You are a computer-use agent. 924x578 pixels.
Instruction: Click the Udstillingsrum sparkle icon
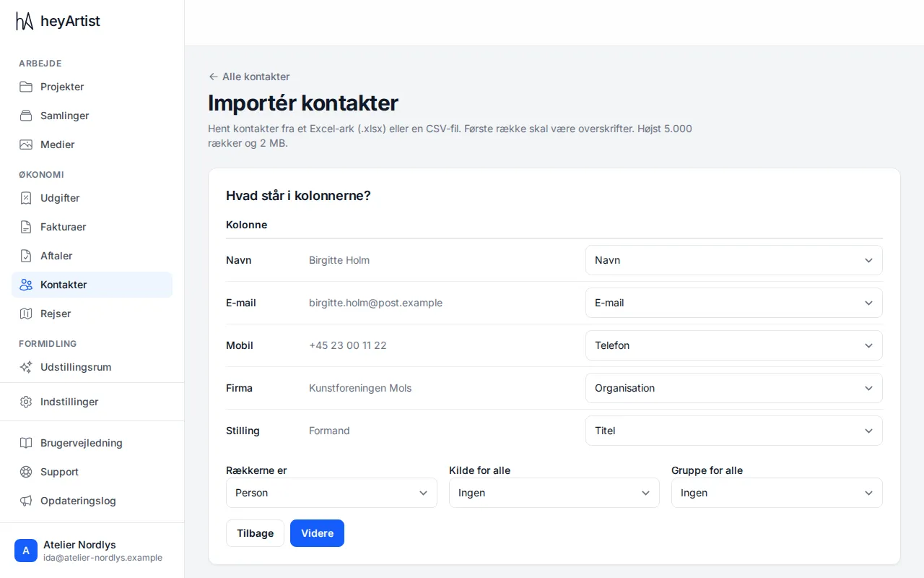click(x=26, y=367)
